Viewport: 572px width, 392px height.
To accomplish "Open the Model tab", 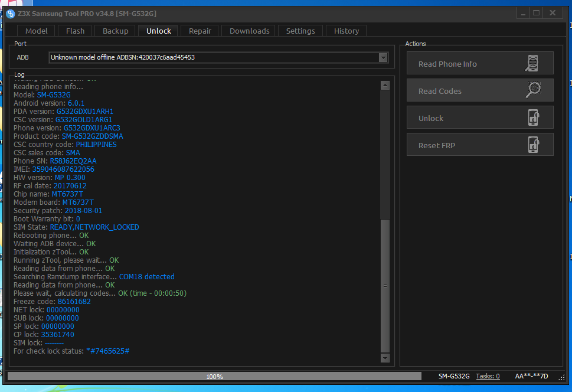I will pos(36,31).
